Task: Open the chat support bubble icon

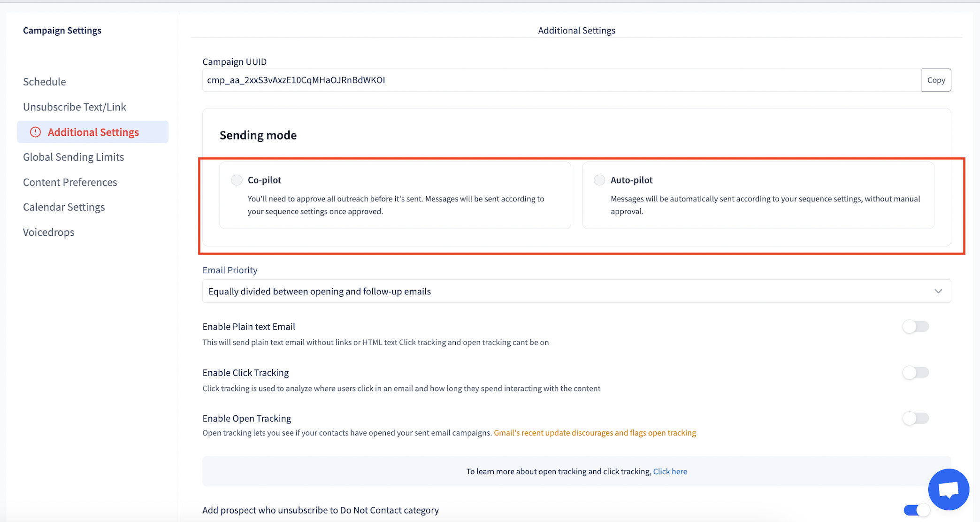Action: coord(948,490)
